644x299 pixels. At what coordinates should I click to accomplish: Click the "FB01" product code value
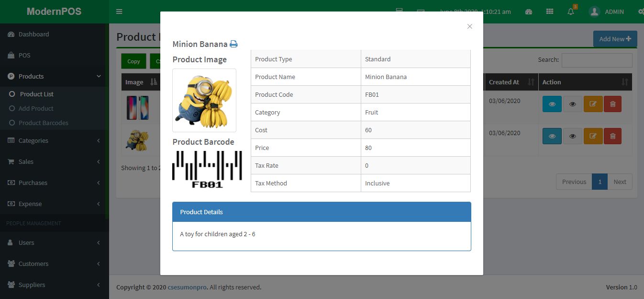(x=372, y=95)
